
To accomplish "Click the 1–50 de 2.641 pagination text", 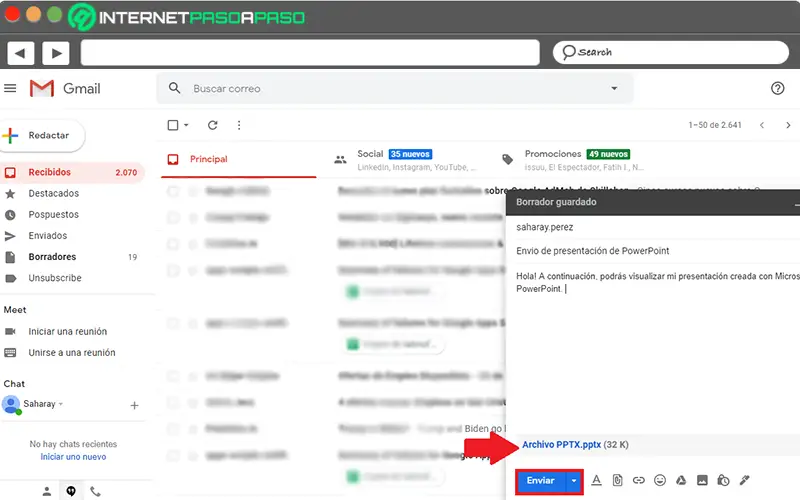I will point(715,125).
